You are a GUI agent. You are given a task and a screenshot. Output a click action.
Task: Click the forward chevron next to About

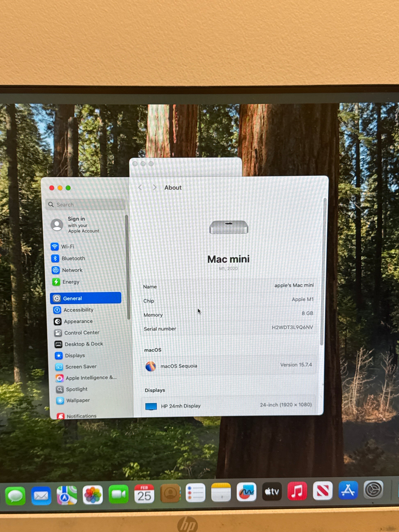pyautogui.click(x=154, y=187)
